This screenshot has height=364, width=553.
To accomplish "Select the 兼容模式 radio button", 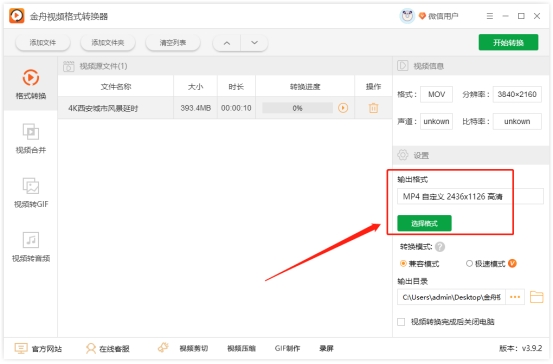I will pyautogui.click(x=403, y=263).
